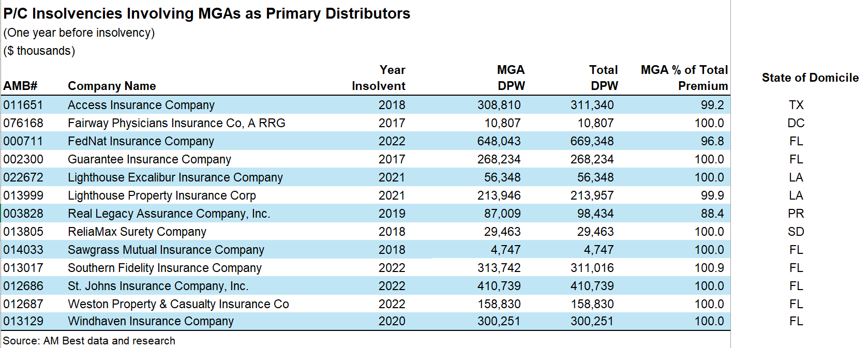Select the 100.9 MGA percent cell

click(x=709, y=268)
